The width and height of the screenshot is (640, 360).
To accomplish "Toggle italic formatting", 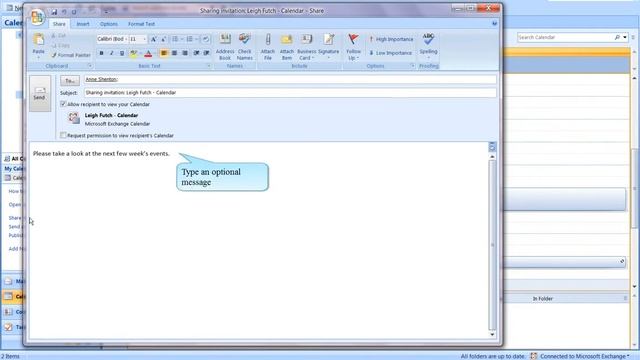I will click(111, 53).
